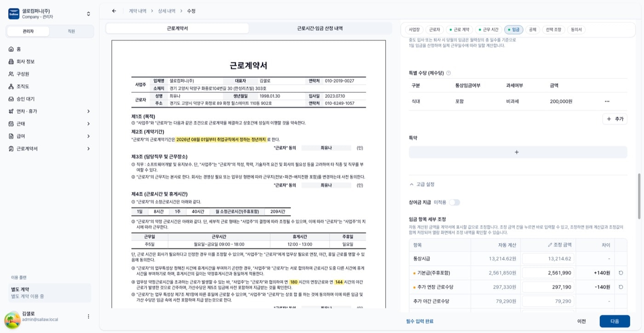
Task: Select the 근로계약서 tab
Action: click(177, 28)
